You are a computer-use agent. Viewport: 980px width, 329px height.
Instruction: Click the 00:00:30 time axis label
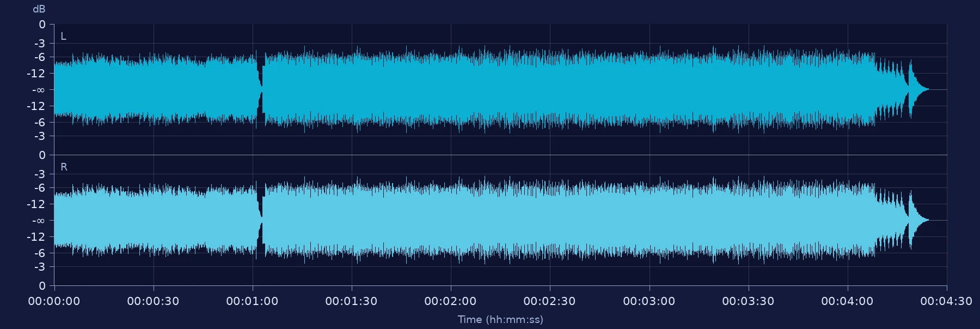pyautogui.click(x=153, y=301)
